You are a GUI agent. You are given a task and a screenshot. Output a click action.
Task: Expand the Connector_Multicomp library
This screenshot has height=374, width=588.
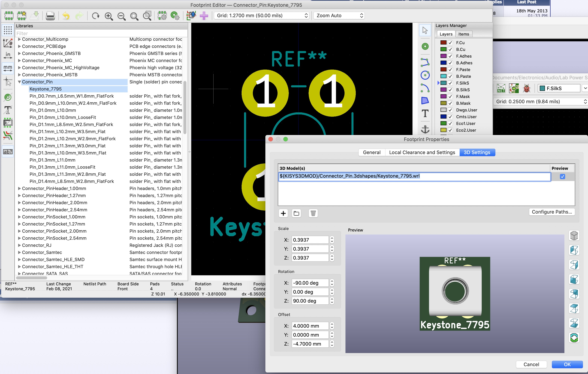point(19,39)
